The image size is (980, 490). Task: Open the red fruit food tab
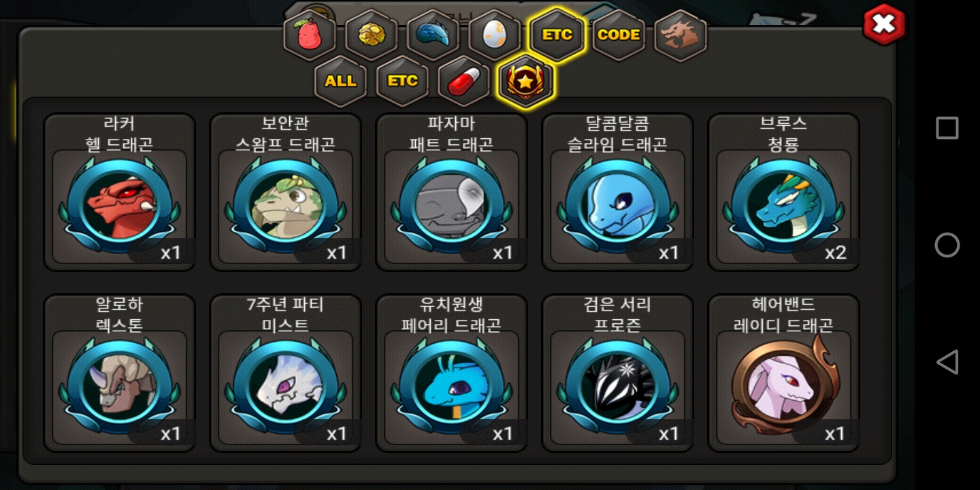pos(310,35)
